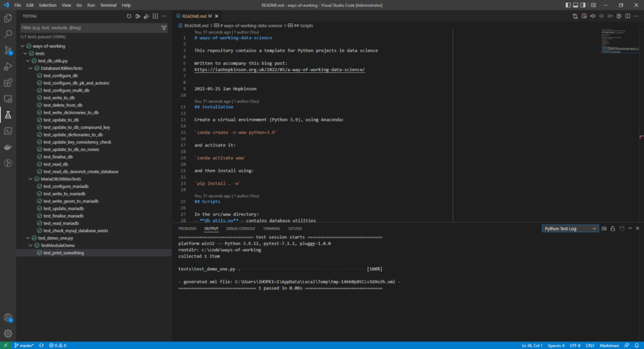644x349 pixels.
Task: Collapse the tests folder node
Action: [x=25, y=53]
